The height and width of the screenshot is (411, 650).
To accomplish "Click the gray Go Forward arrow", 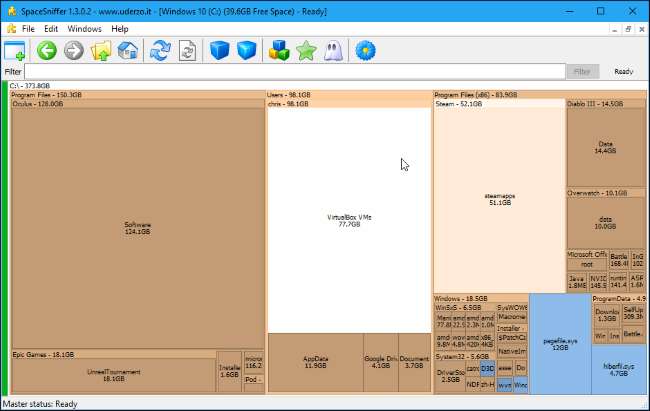I will click(x=73, y=51).
